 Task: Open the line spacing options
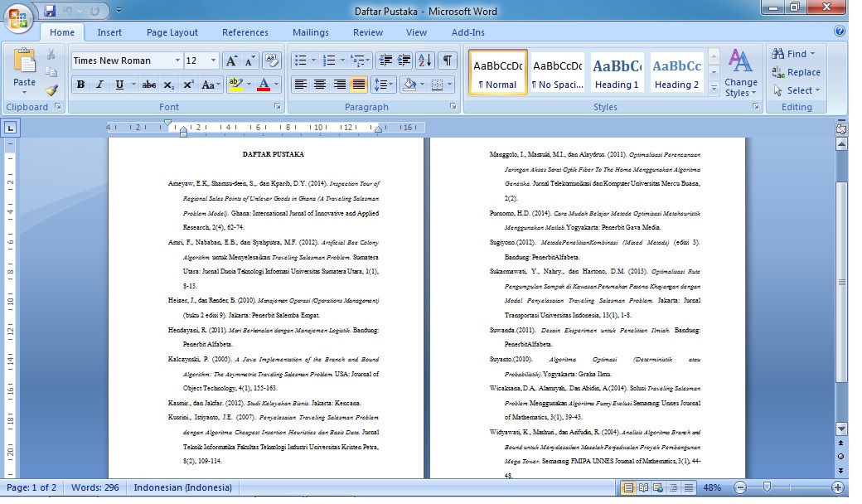(384, 85)
